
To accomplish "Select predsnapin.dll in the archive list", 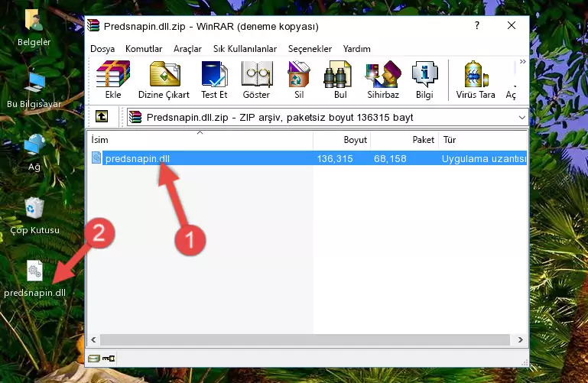I will (137, 158).
